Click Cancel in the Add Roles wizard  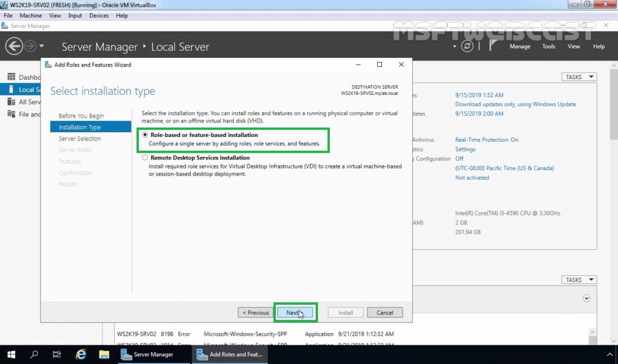384,312
